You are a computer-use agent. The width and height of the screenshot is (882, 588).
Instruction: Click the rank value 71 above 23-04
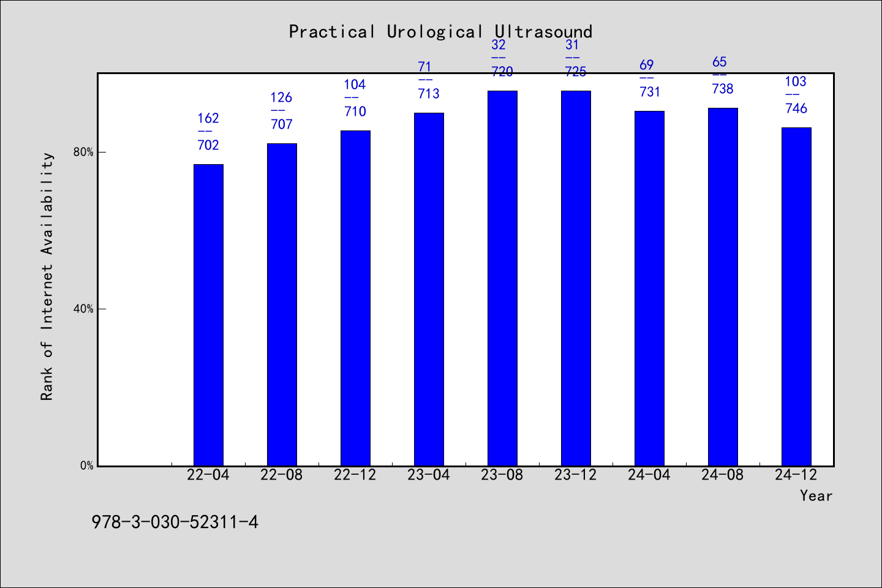tap(425, 67)
